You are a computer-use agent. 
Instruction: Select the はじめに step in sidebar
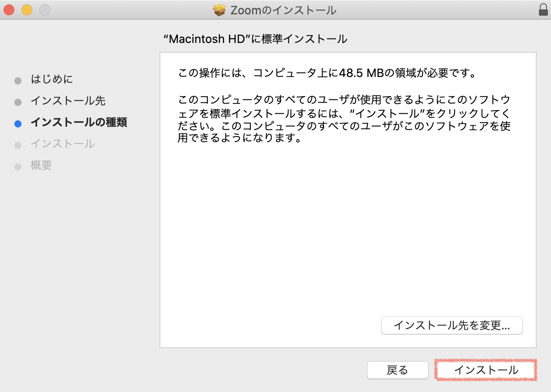coord(52,80)
